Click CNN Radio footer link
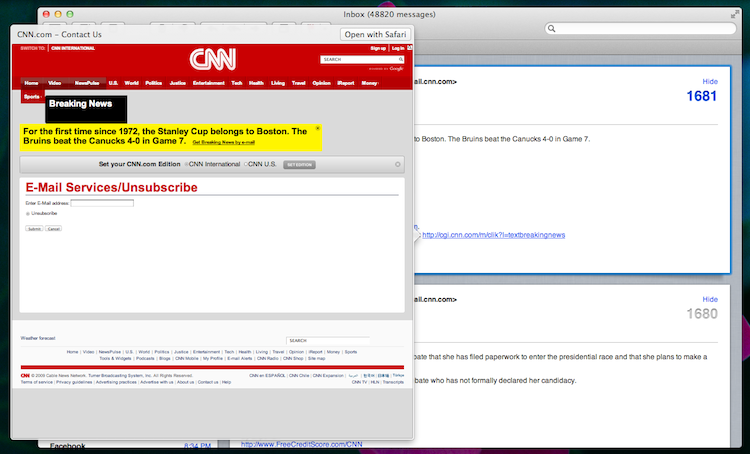Screen dimensions: 750x454 click(x=267, y=358)
